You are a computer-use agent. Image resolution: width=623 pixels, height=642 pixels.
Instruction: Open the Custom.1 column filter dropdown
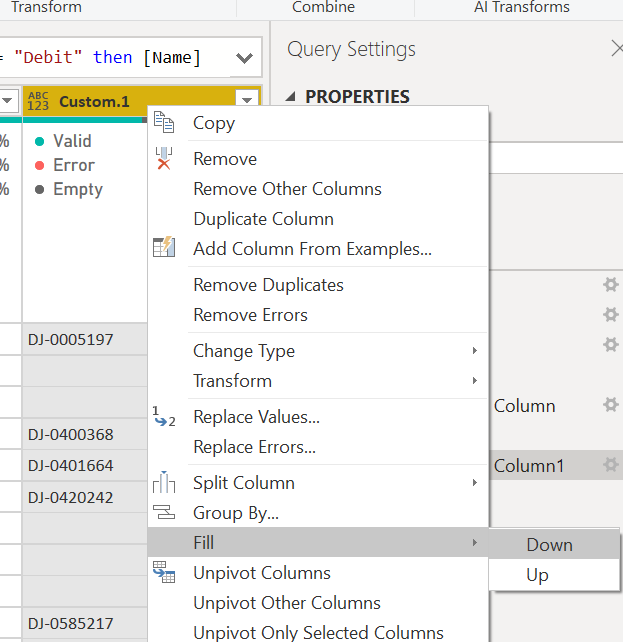coord(246,100)
